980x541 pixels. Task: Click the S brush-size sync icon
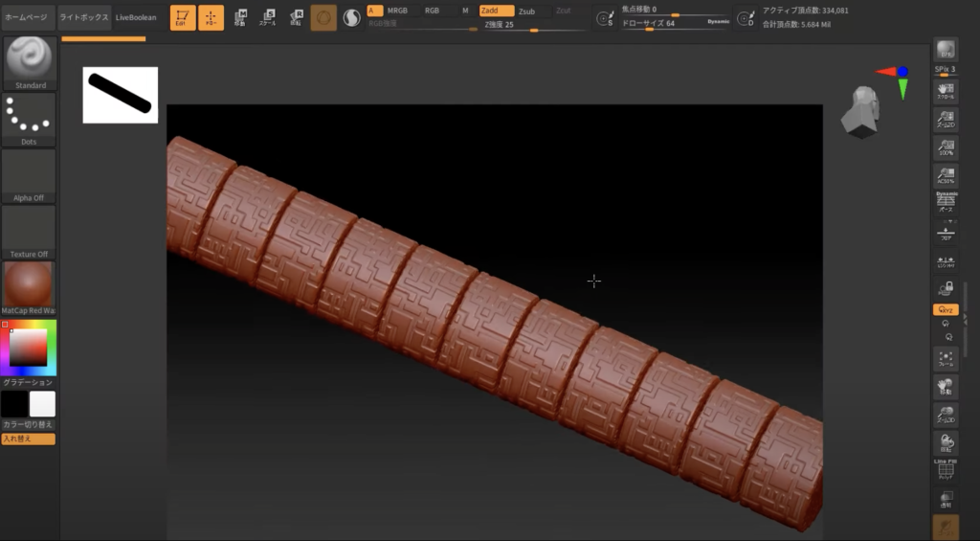tap(605, 18)
